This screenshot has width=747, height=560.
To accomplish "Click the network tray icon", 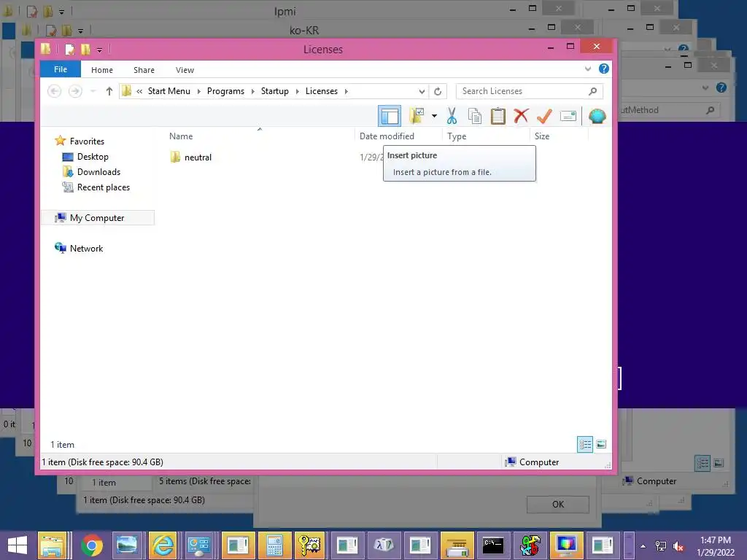I will 661,546.
